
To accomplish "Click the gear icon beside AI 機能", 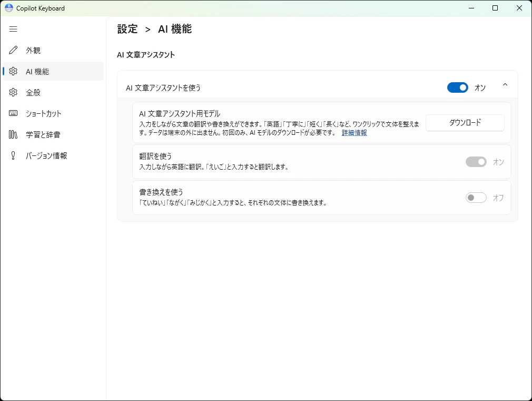I will 13,71.
